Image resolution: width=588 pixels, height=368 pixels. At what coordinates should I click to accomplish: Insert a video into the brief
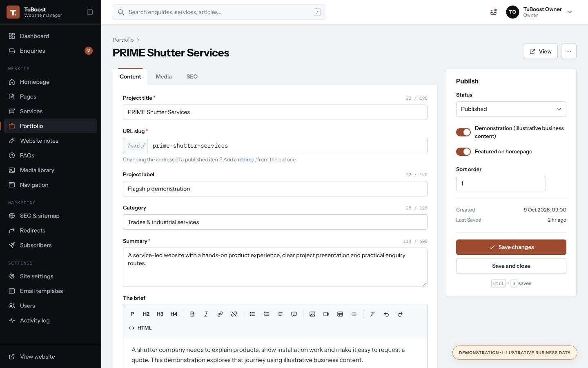coord(326,314)
